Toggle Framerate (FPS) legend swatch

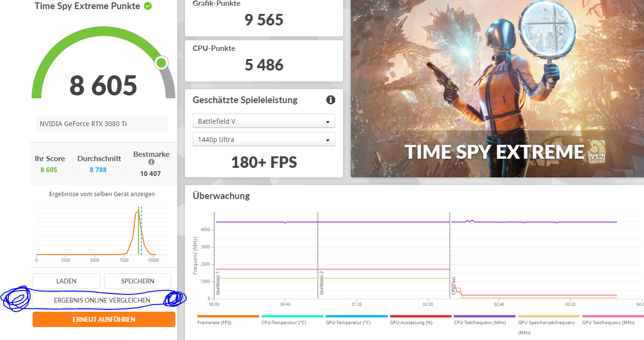pos(228,317)
